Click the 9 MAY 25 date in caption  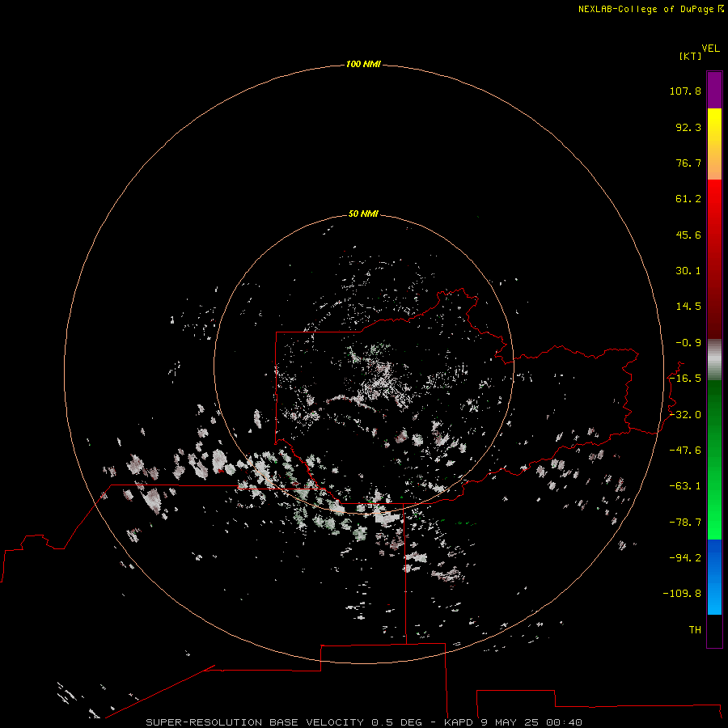510,722
